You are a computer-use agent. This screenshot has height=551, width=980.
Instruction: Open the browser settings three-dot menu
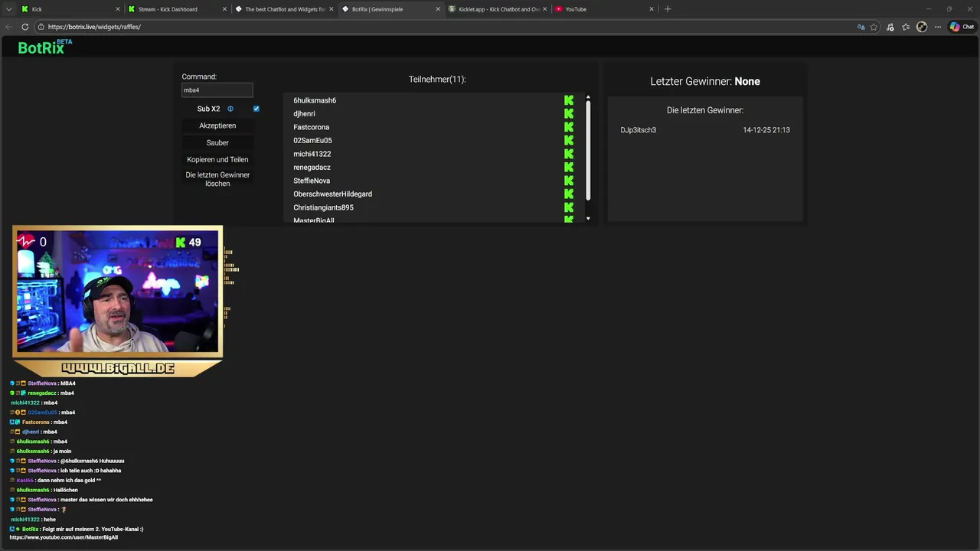[x=938, y=27]
